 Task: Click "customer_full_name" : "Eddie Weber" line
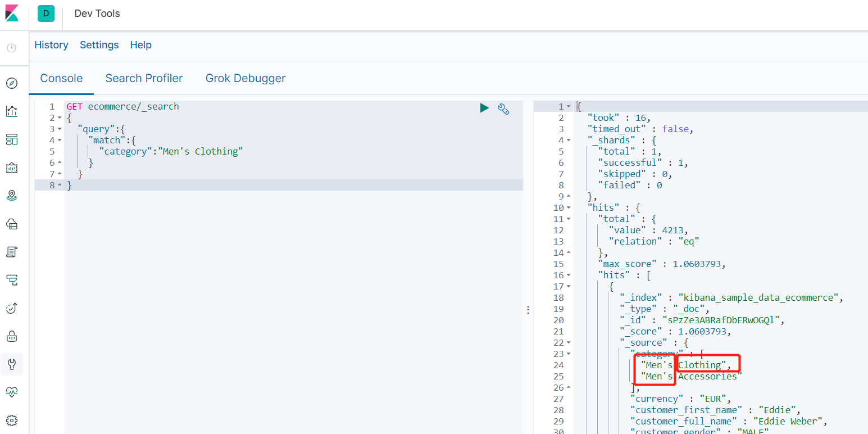coord(729,421)
